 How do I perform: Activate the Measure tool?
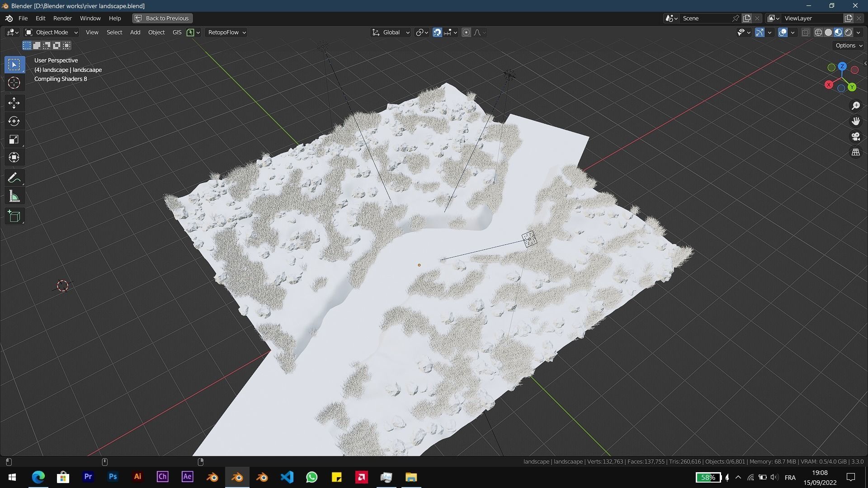[x=14, y=196]
